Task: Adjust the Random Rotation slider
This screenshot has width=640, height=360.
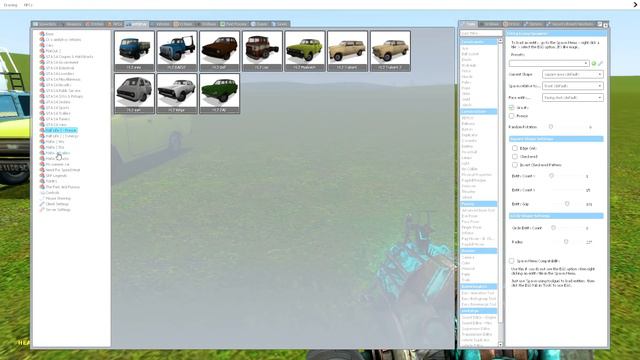Action: 551,127
